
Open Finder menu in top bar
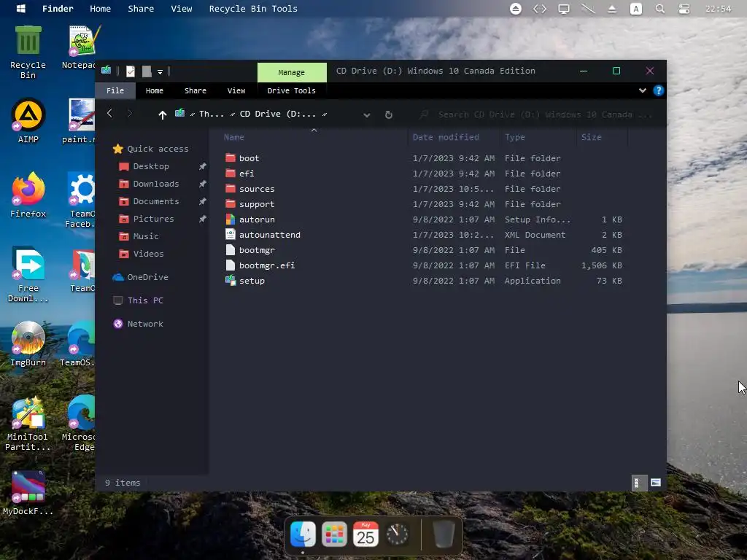(x=58, y=9)
